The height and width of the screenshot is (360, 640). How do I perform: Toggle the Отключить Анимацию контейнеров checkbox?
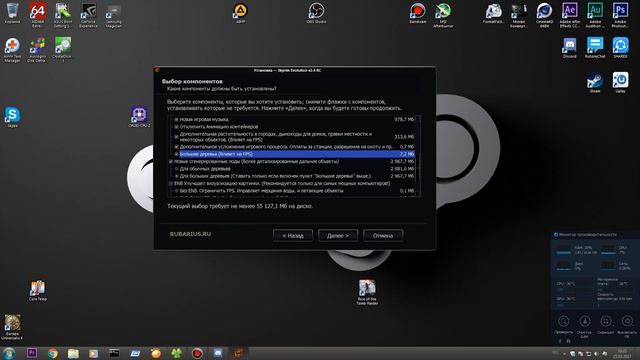(176, 127)
